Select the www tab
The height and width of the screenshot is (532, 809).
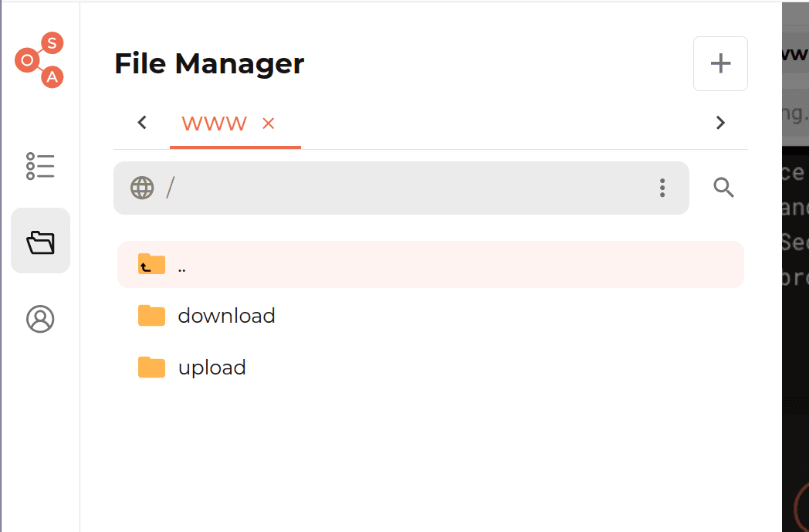point(214,124)
